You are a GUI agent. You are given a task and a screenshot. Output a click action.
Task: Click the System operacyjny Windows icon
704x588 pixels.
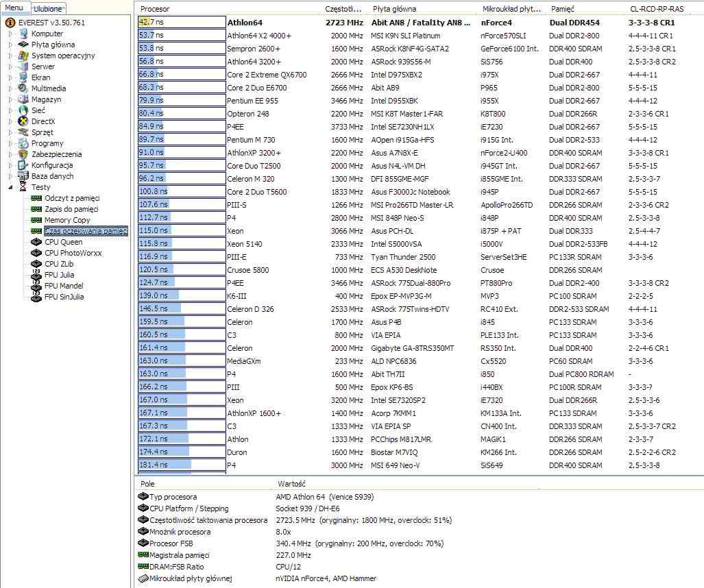(x=23, y=56)
